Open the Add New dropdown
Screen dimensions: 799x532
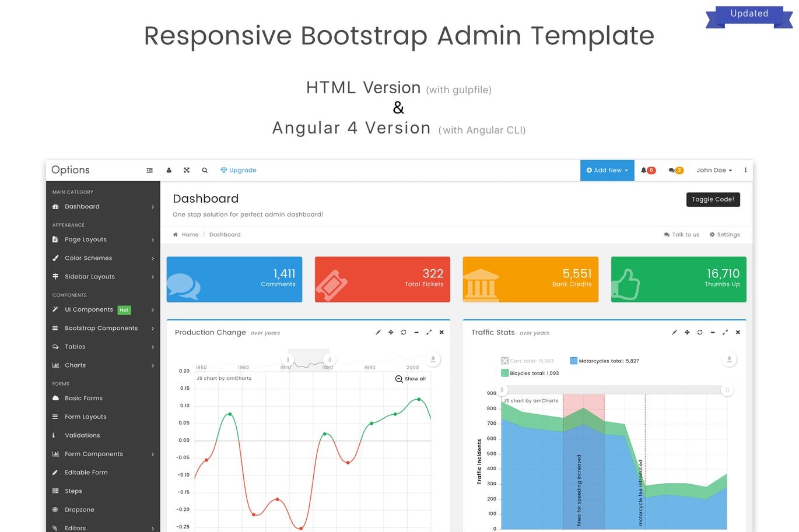[x=607, y=170]
